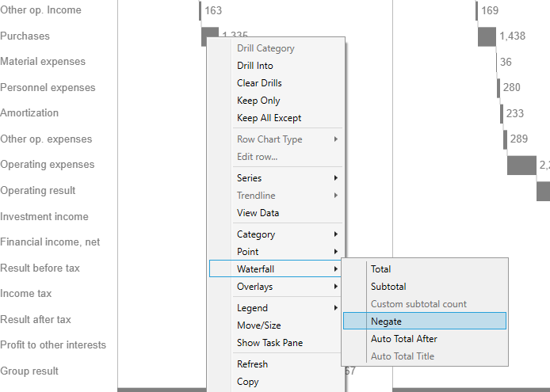Click the Financial income, net label

click(50, 242)
